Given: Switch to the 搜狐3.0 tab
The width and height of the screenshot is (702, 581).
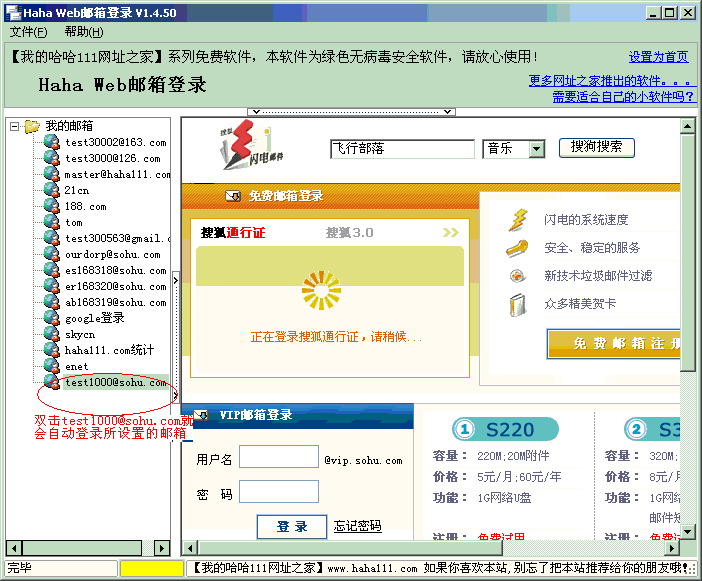Looking at the screenshot, I should 349,233.
